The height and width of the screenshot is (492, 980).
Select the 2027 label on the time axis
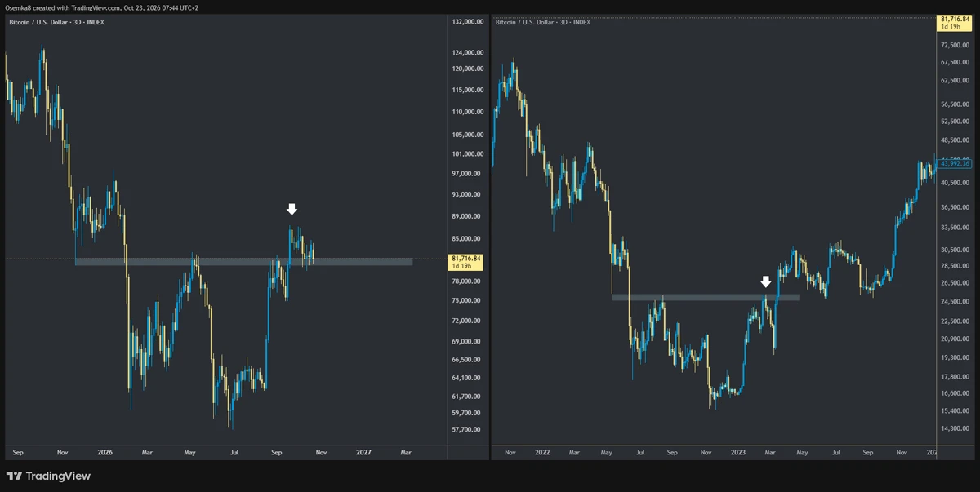[363, 450]
